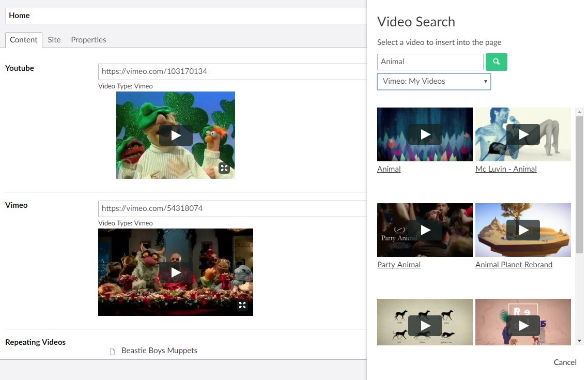Viewport: 588px width, 380px height.
Task: Click the green search magnifier button
Action: pyautogui.click(x=496, y=62)
